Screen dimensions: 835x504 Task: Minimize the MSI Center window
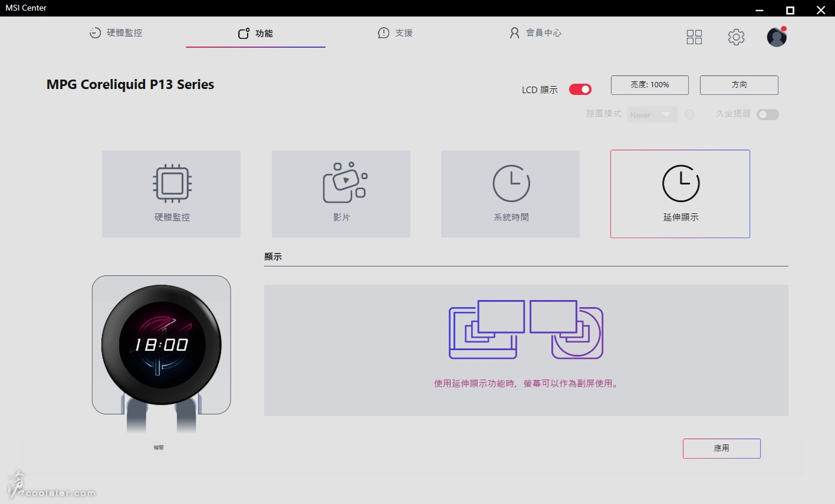pos(760,10)
